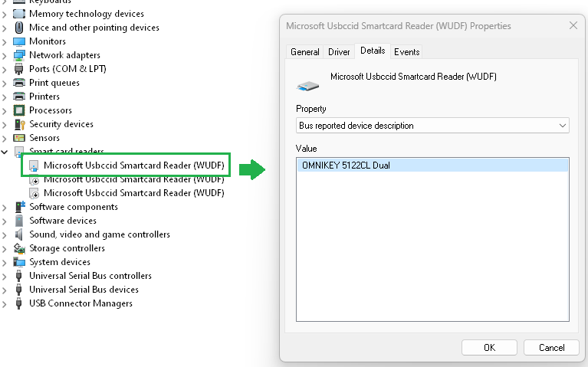Click the Processors category icon
Image resolution: width=588 pixels, height=367 pixels.
pos(20,110)
